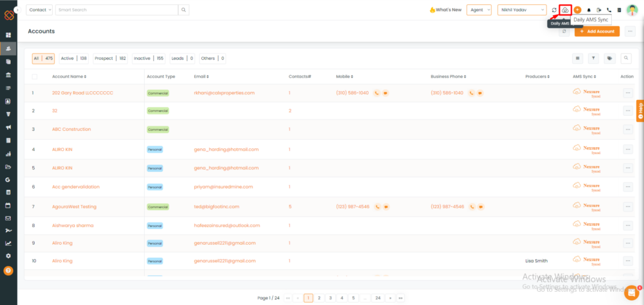The width and height of the screenshot is (644, 305).
Task: Click the next page arrow
Action: 390,298
